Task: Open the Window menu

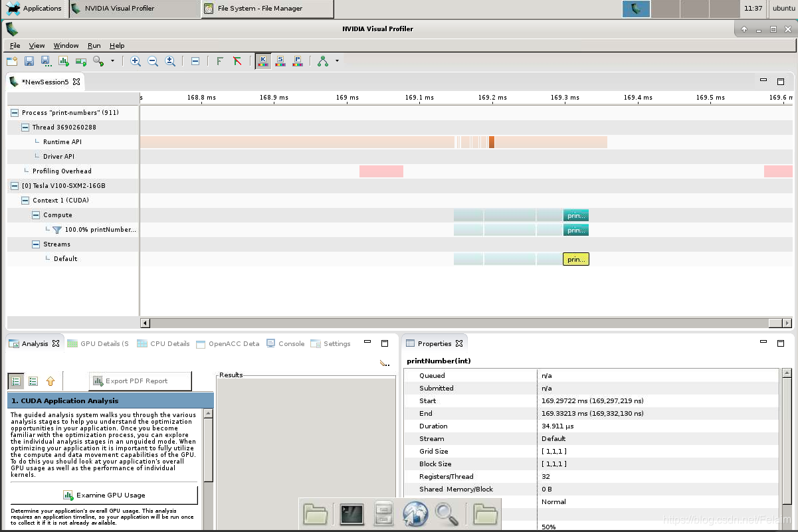Action: (66, 46)
